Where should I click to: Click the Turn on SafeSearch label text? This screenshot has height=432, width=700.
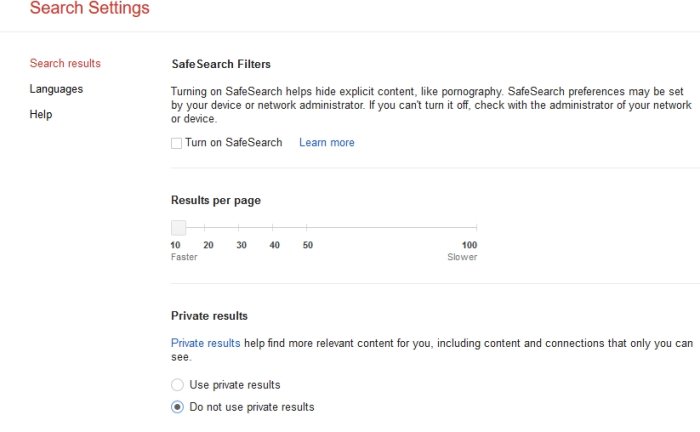click(233, 142)
